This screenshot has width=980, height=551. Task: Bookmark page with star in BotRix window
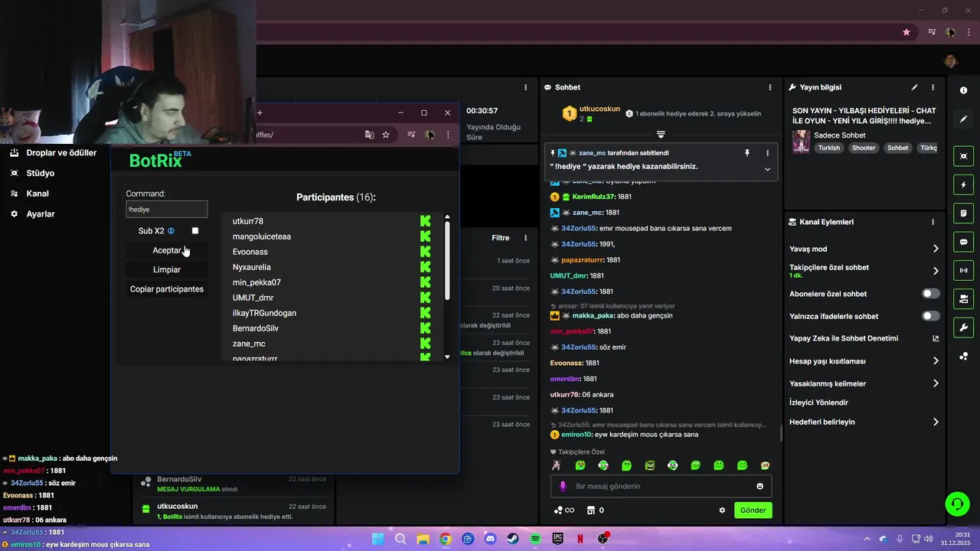pyautogui.click(x=386, y=135)
